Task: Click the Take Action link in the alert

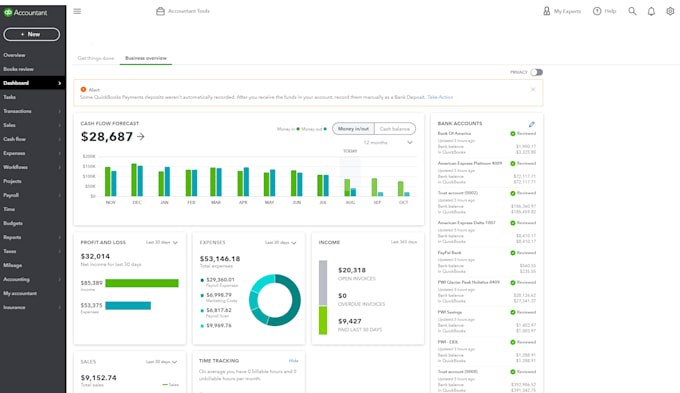Action: [x=440, y=97]
